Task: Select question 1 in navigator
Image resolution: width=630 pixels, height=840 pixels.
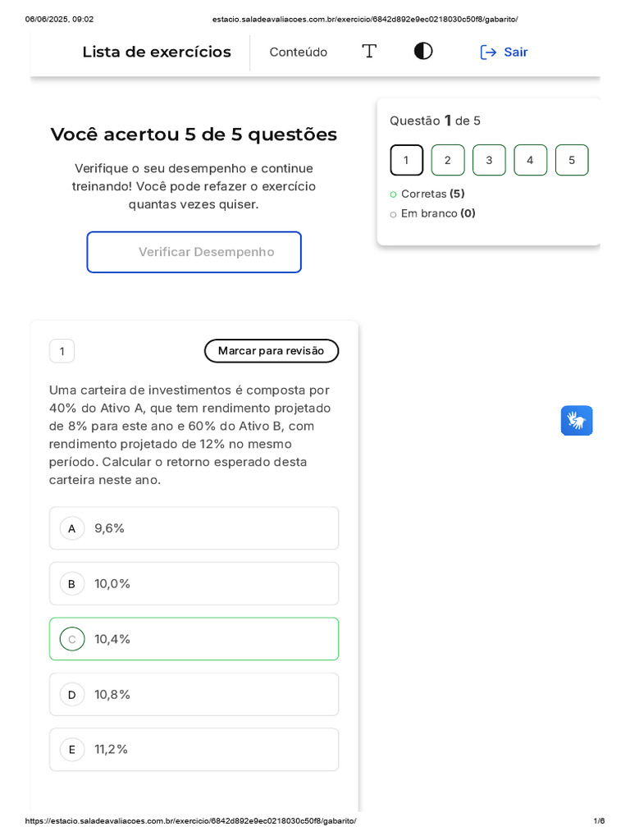Action: (x=406, y=160)
